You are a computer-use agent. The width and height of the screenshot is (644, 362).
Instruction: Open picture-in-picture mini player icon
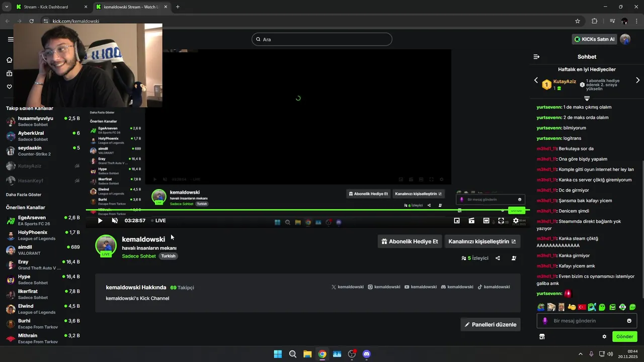(457, 221)
